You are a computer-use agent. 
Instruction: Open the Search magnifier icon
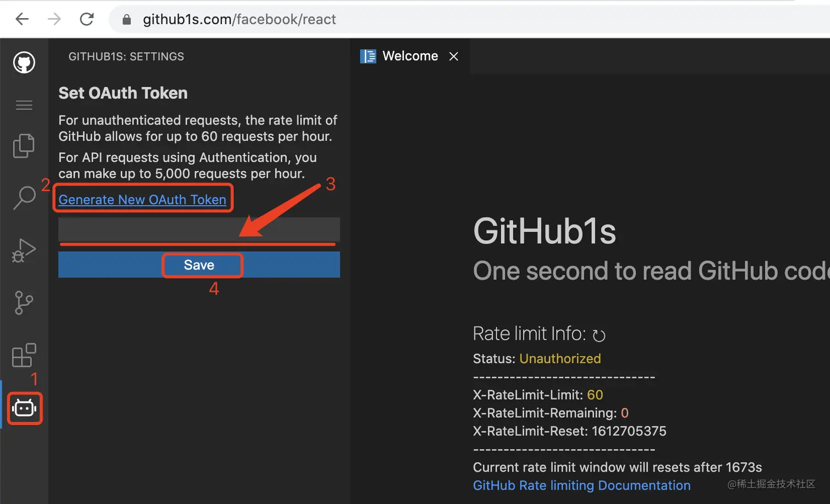pos(24,198)
